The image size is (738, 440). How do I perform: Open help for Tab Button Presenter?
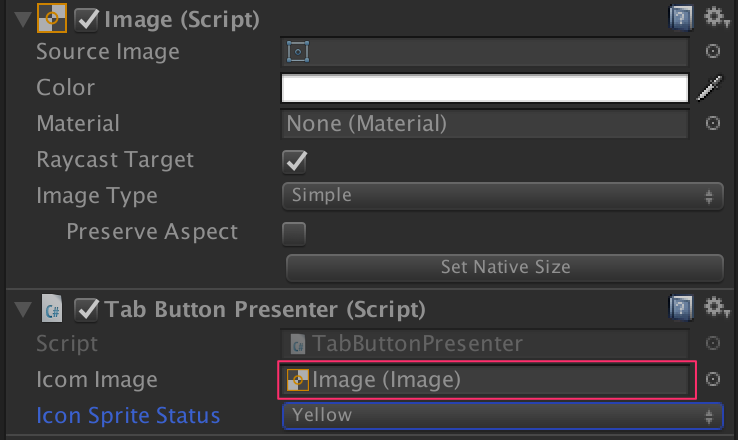(x=681, y=306)
